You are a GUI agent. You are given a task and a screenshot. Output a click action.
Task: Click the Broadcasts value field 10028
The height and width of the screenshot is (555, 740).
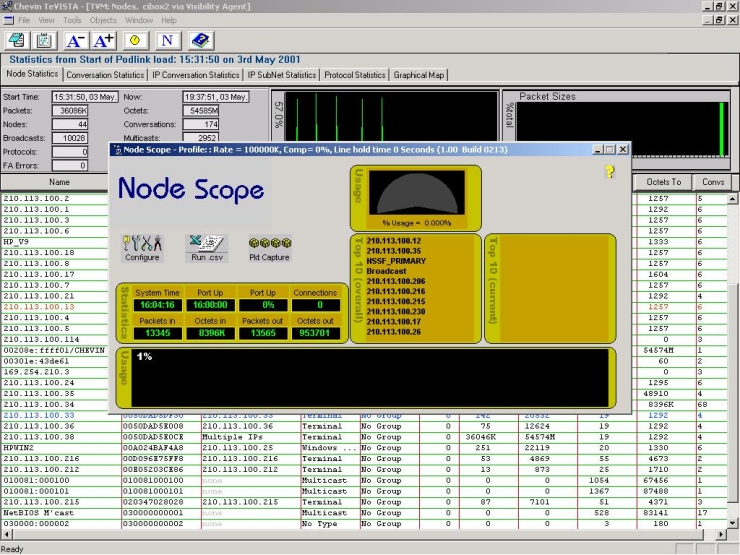70,138
